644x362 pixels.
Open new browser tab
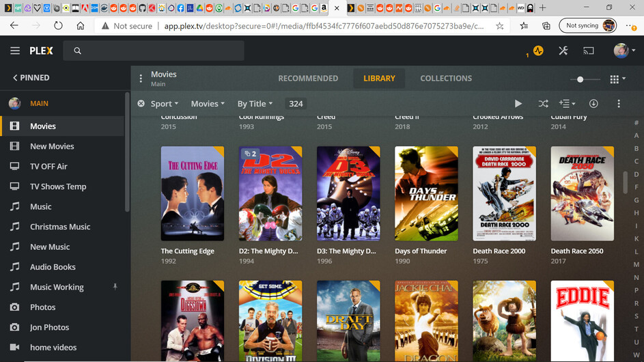click(542, 8)
